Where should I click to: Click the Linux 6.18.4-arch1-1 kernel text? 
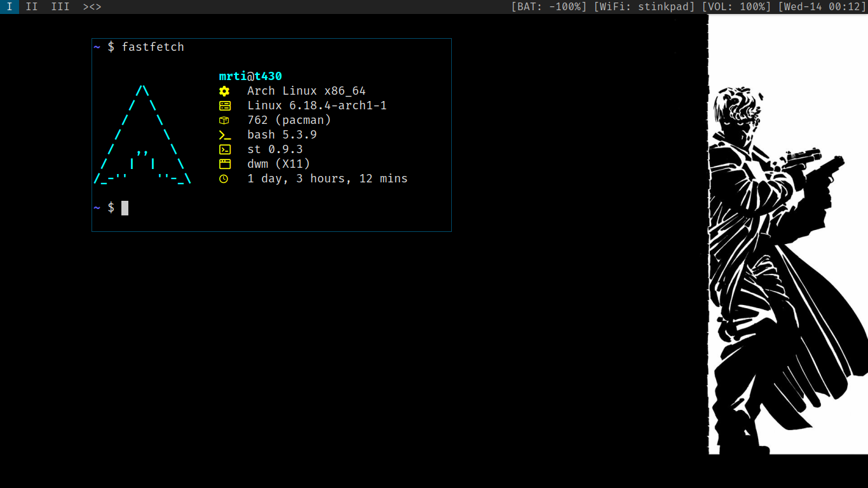(x=317, y=105)
